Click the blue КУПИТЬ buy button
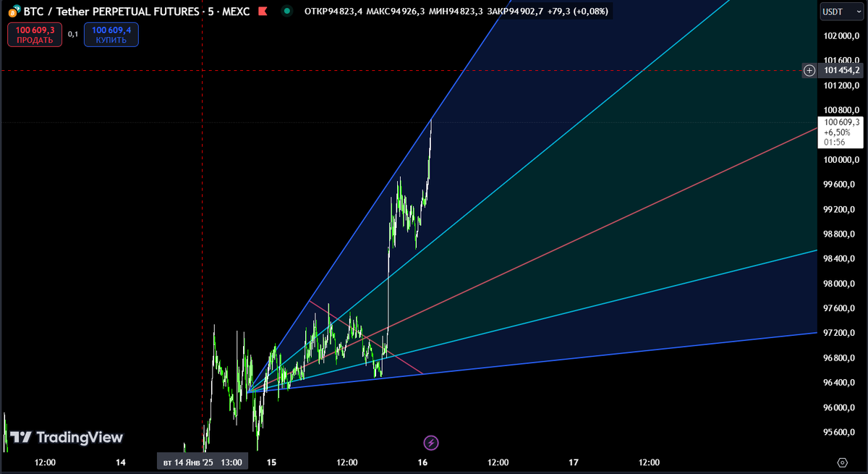The height and width of the screenshot is (474, 868). click(111, 35)
